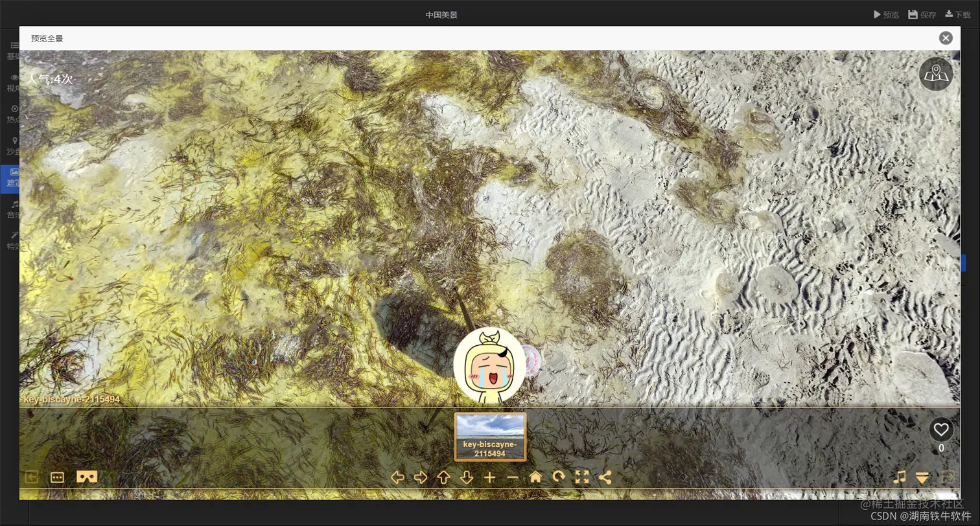980x526 pixels.
Task: Zoom in with the plus icon
Action: click(489, 477)
